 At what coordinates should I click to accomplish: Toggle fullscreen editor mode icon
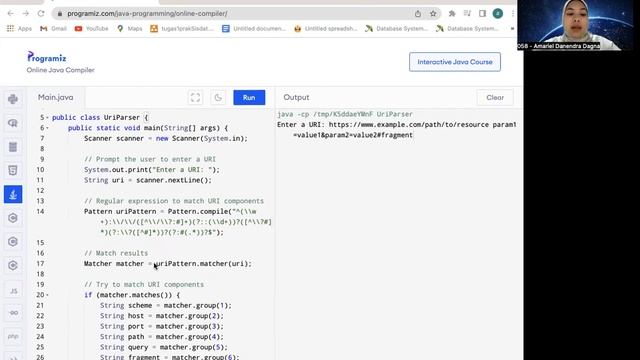196,98
